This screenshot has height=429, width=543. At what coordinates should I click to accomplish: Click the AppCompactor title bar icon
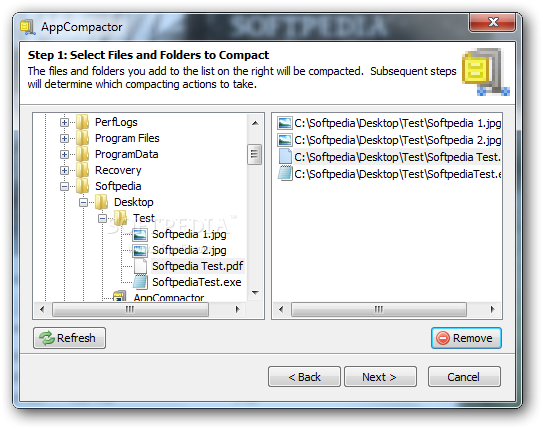[x=27, y=27]
